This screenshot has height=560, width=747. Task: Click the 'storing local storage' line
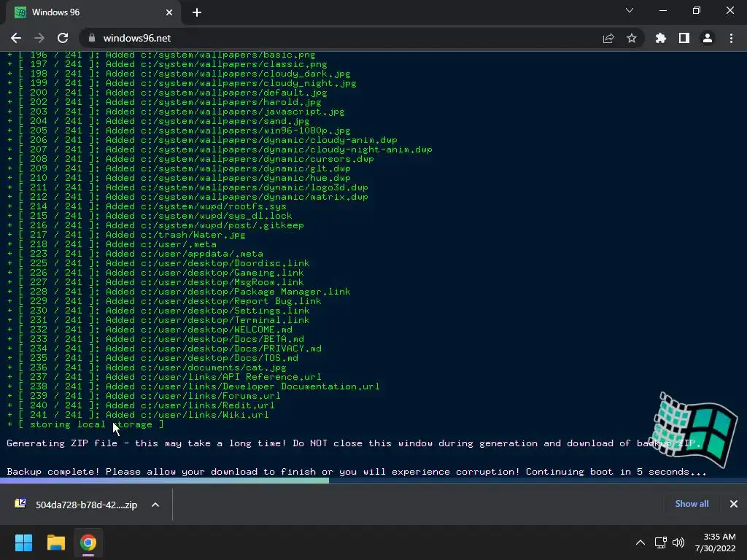point(86,424)
